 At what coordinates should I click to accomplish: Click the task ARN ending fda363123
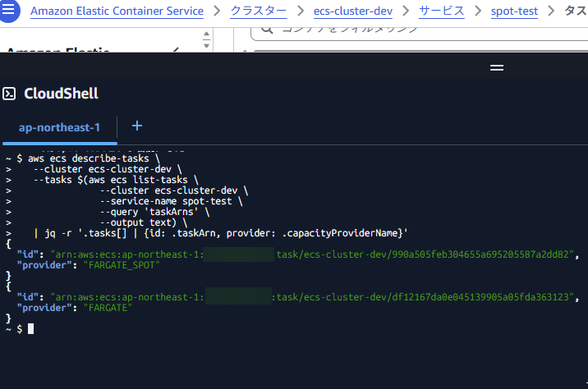pos(312,297)
